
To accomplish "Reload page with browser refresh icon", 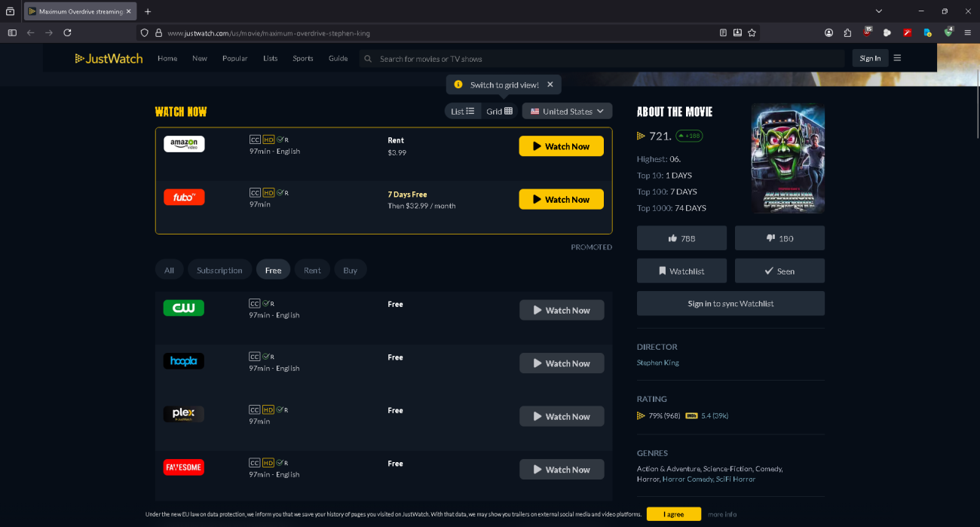I will point(67,33).
